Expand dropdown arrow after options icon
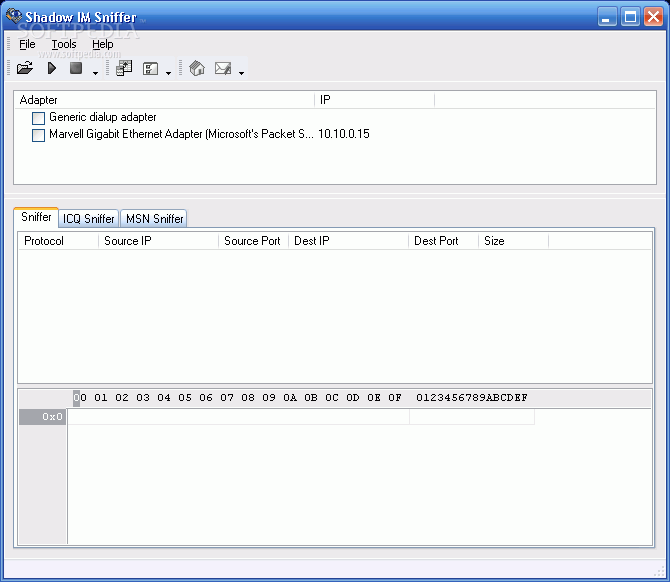Image resolution: width=670 pixels, height=582 pixels. point(168,73)
